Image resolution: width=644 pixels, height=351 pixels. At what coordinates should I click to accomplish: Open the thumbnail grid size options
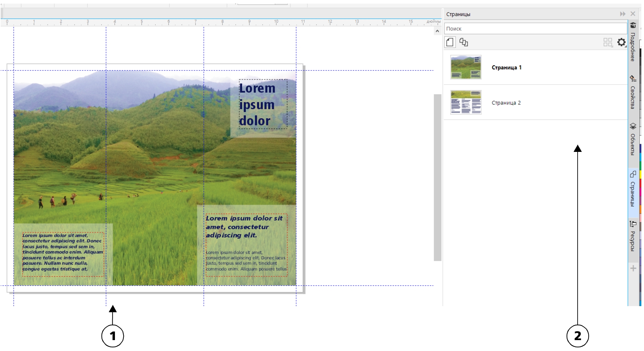coord(608,42)
